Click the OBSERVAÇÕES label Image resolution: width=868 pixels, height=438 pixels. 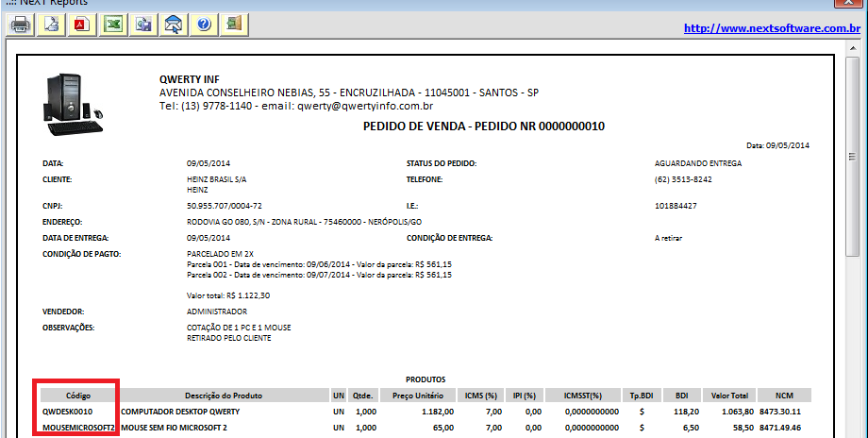click(x=69, y=328)
